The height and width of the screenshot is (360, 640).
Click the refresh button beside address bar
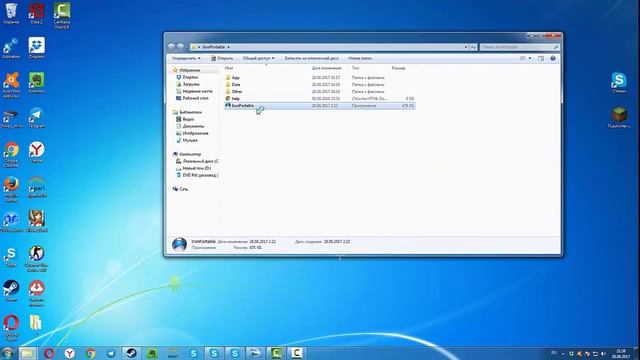[473, 47]
